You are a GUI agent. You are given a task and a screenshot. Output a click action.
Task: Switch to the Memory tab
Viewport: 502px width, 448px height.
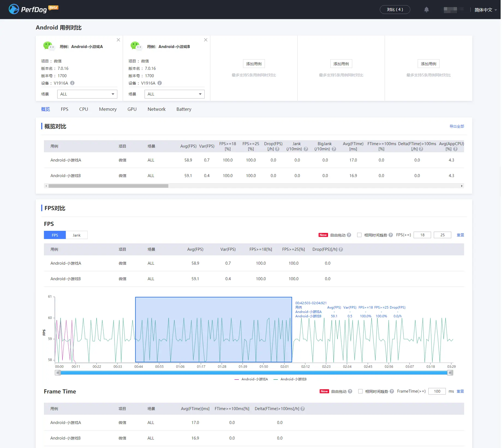(x=108, y=109)
